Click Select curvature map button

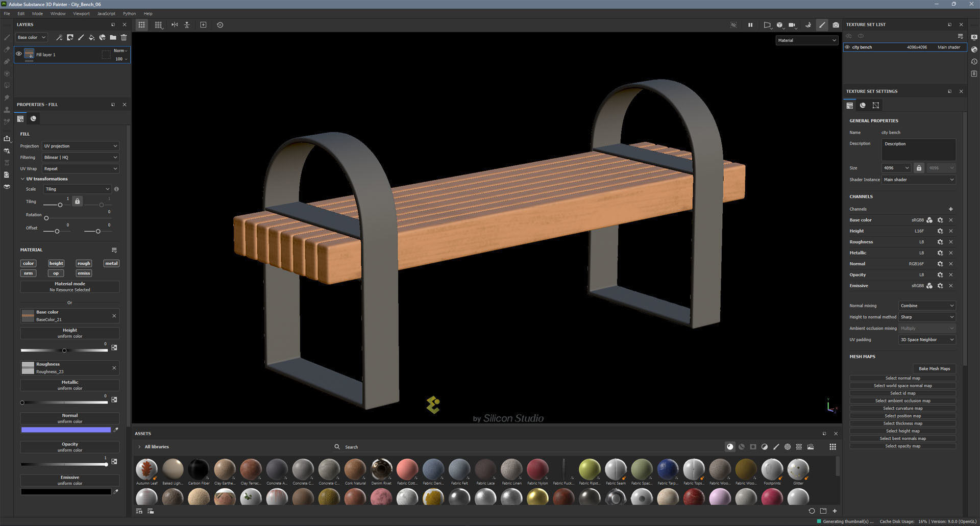click(902, 408)
